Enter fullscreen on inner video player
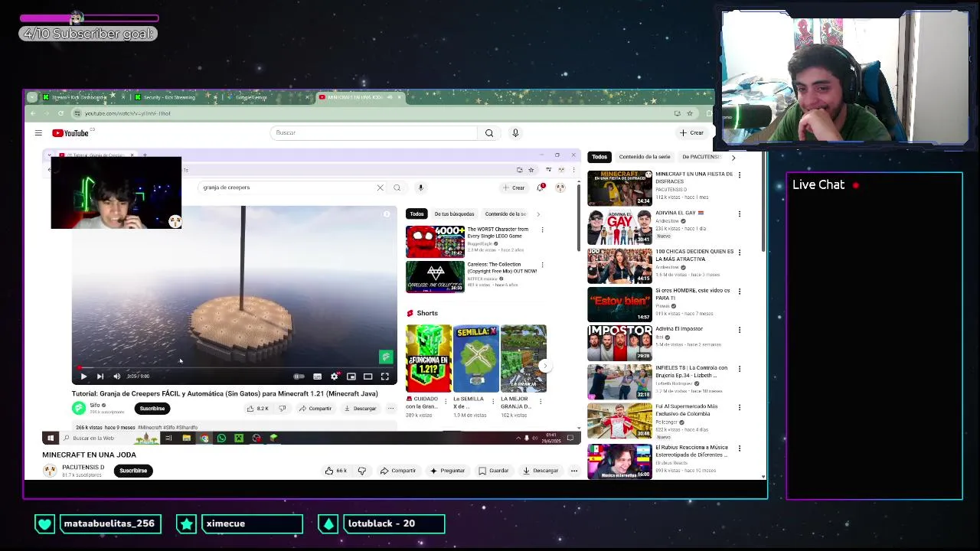980x551 pixels. [x=385, y=377]
